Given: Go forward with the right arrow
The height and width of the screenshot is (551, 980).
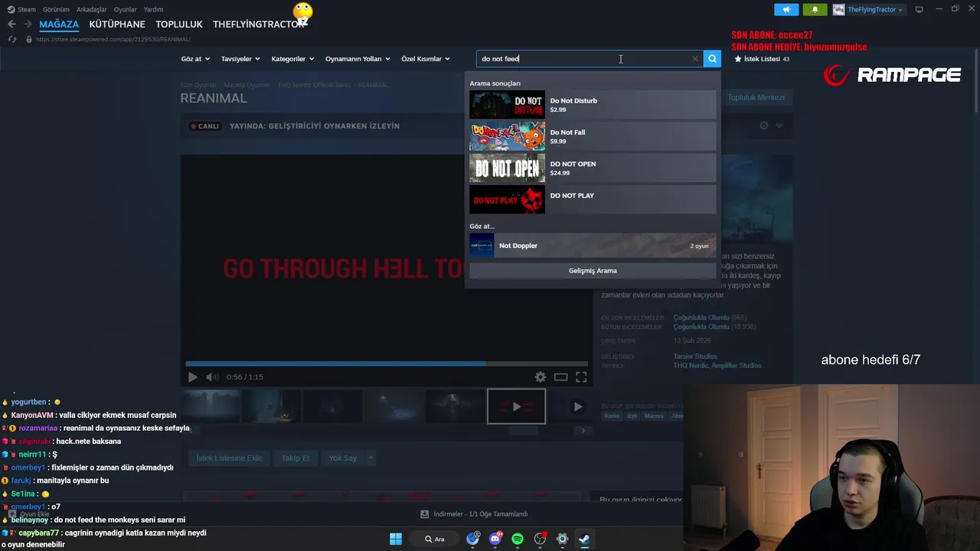Looking at the screenshot, I should pos(28,24).
